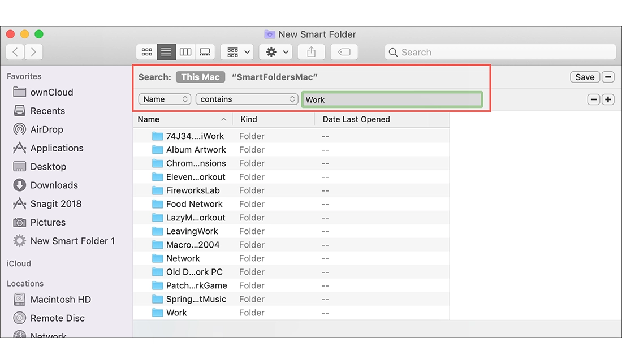The image size is (622, 364).
Task: Switch to Column view in the toolbar
Action: tap(185, 51)
